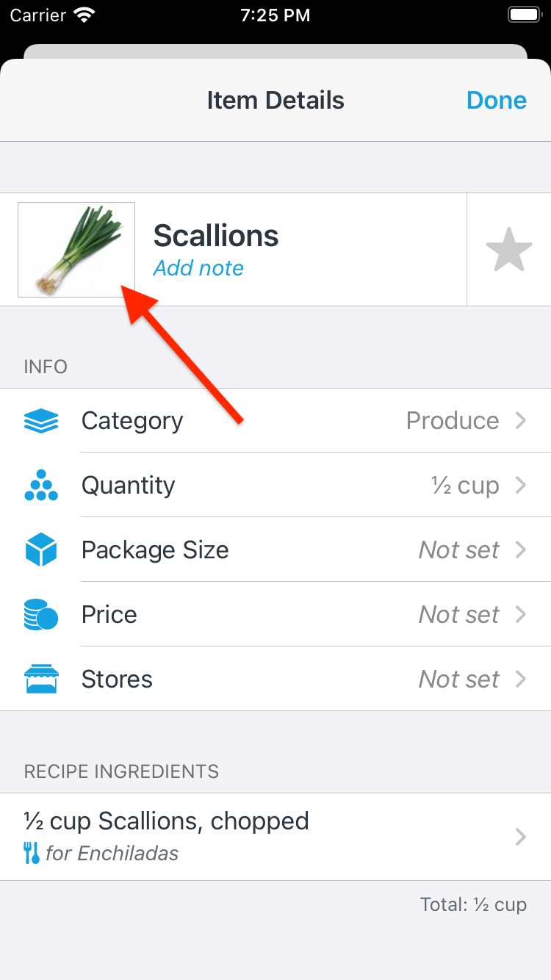
Task: Tap the fork and spoon recipe icon
Action: pos(32,853)
